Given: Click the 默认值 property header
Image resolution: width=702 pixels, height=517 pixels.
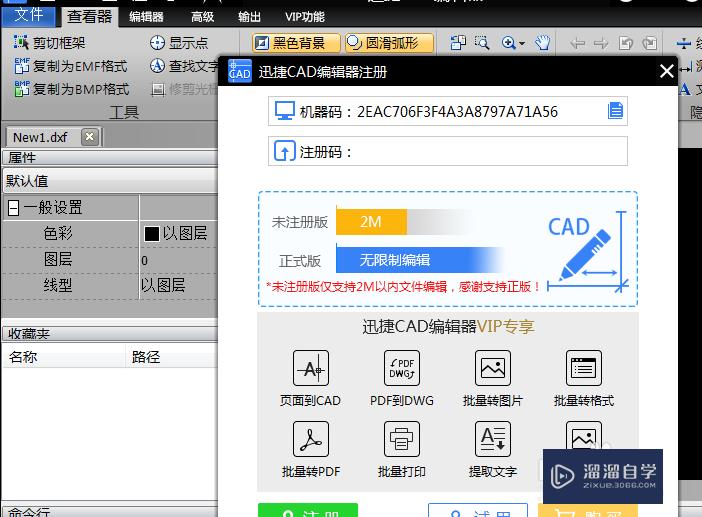Looking at the screenshot, I should pyautogui.click(x=110, y=181).
